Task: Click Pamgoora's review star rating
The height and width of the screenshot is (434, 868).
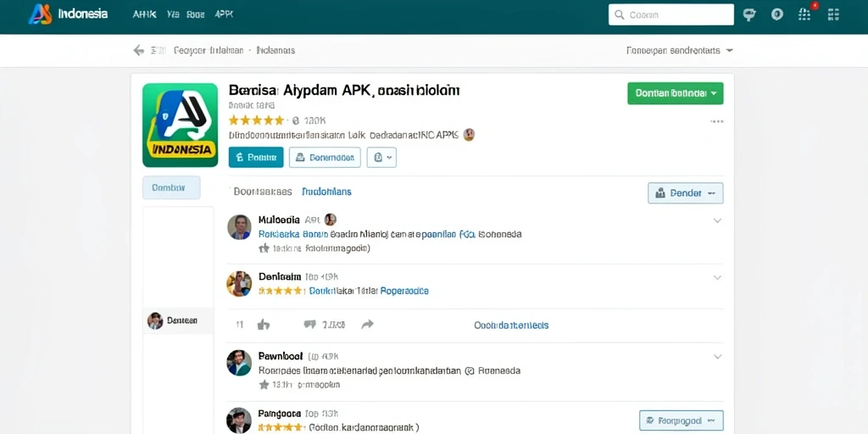Action: tap(281, 427)
